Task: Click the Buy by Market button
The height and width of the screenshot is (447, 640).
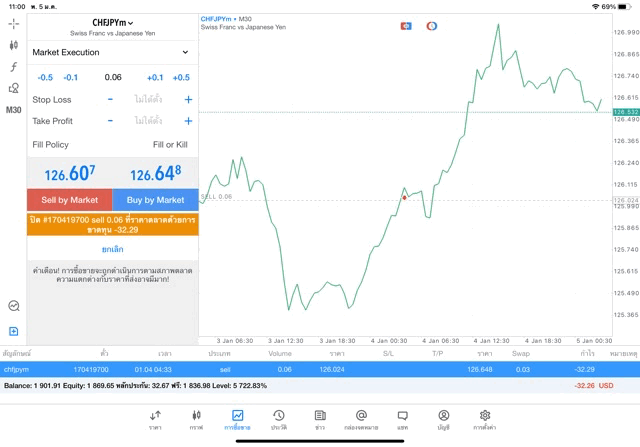Action: coord(155,200)
